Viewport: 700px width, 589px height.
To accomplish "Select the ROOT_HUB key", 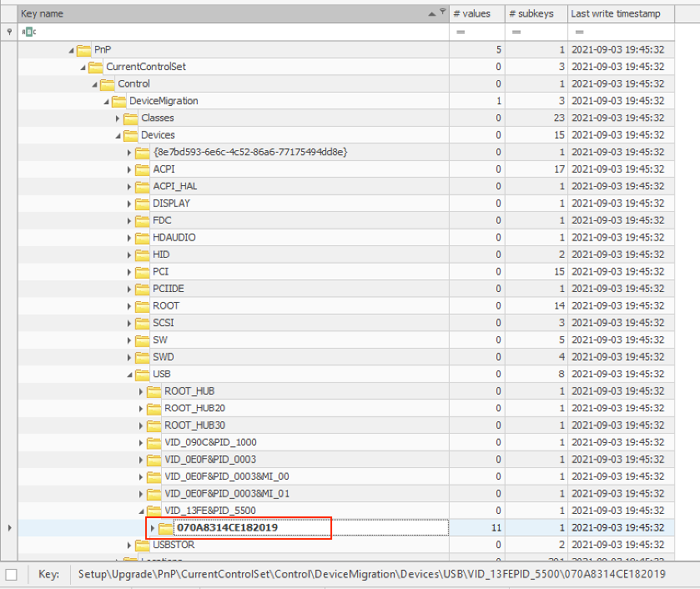I will 189,391.
